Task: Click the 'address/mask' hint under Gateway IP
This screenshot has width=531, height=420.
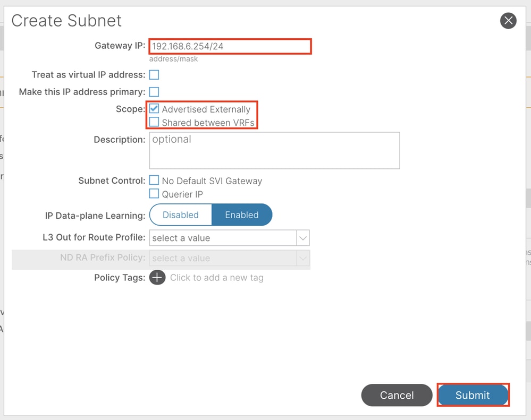Action: (173, 59)
